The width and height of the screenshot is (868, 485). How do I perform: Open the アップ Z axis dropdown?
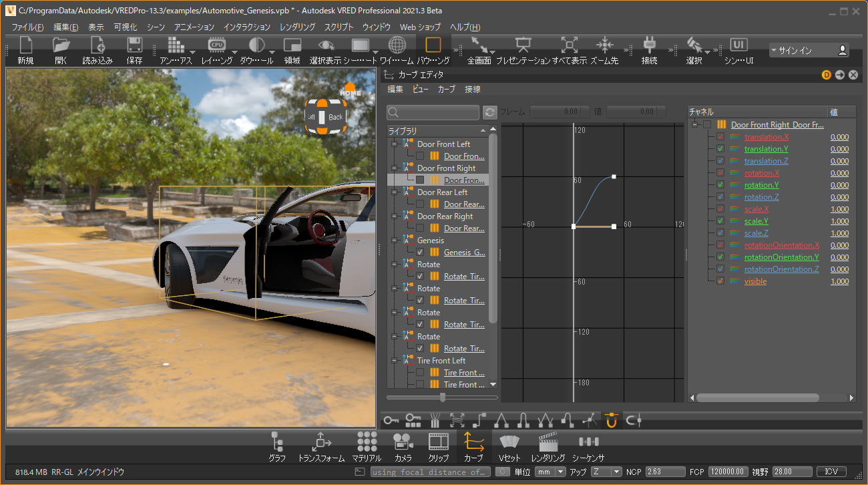coord(606,472)
